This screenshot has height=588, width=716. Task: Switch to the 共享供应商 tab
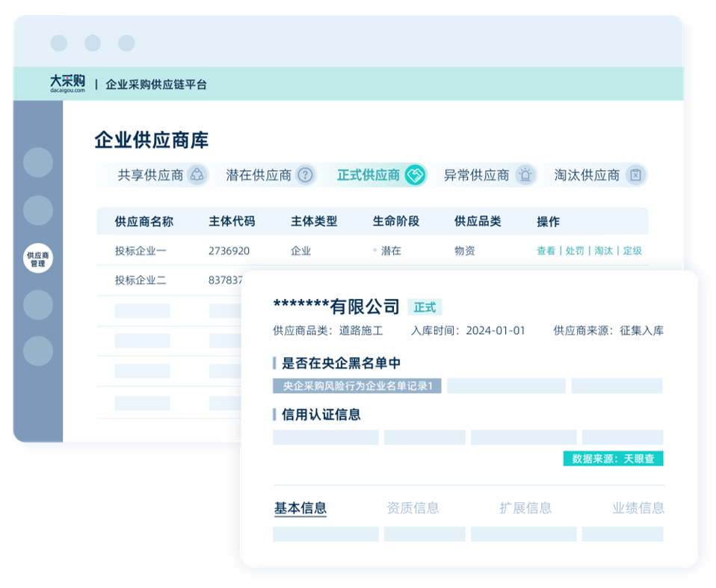click(150, 175)
